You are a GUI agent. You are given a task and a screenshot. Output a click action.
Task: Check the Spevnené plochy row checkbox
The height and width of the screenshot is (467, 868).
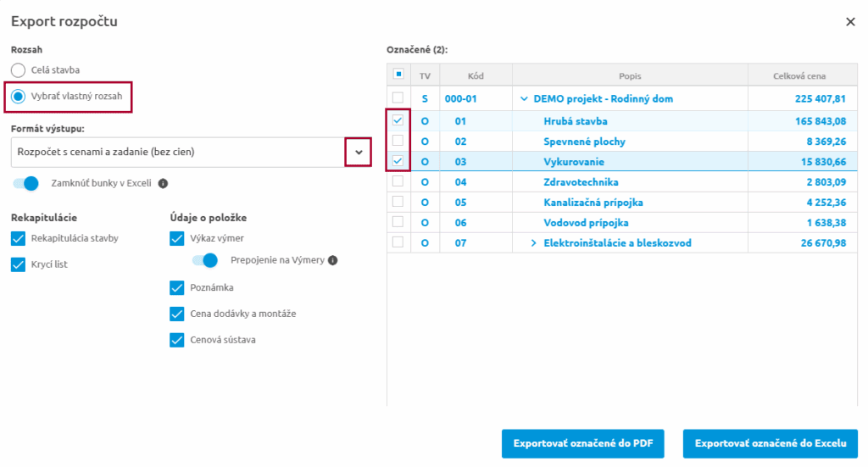(x=398, y=142)
